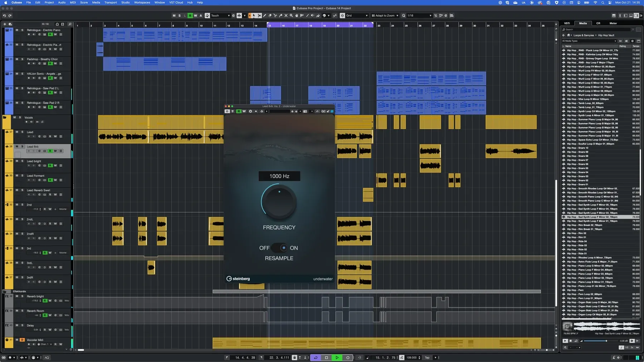Select the Line tool in toolbar

tap(307, 15)
